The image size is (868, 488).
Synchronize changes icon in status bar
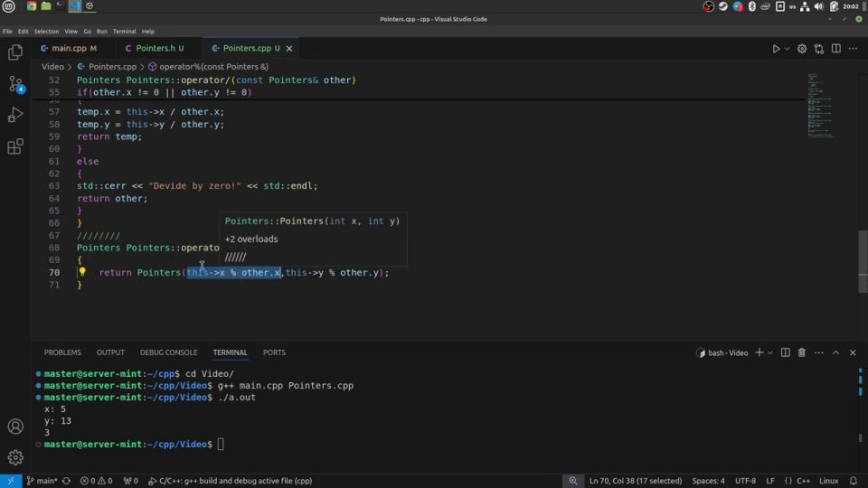tap(66, 481)
